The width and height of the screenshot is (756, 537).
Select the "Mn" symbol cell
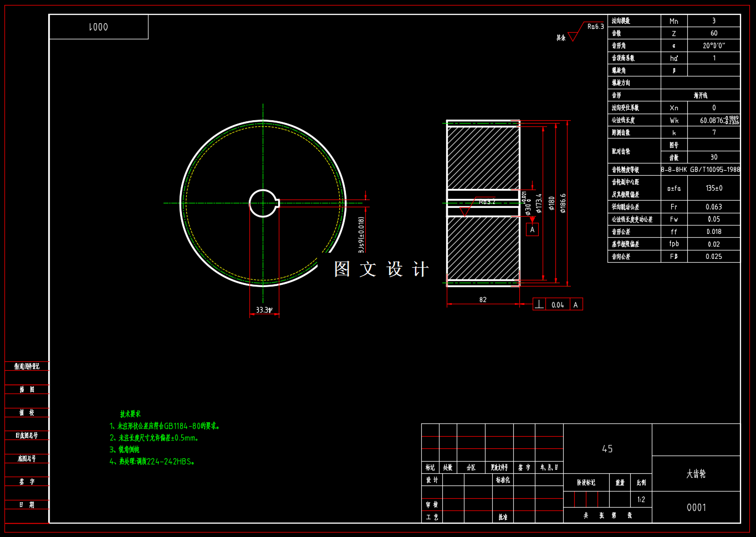(674, 21)
